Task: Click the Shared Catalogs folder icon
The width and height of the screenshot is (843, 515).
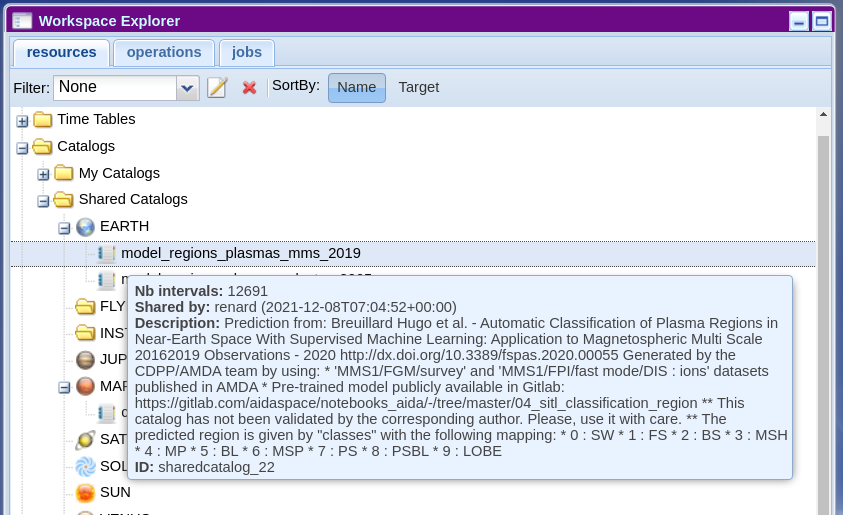Action: (x=63, y=200)
